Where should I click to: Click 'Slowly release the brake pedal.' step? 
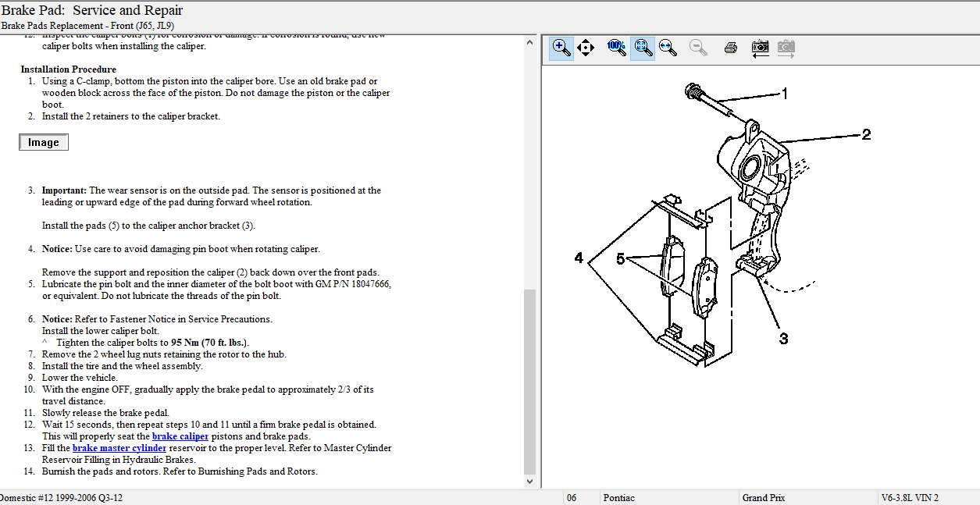point(105,413)
